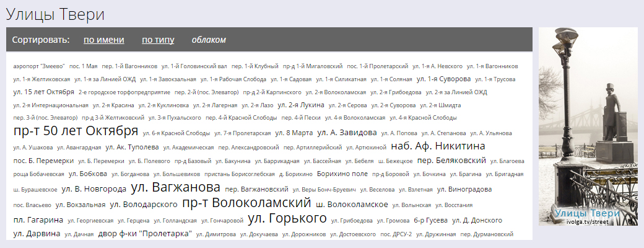Image resolution: width=644 pixels, height=248 pixels.
Task: Open the ул. Георгиевская link
Action: pos(90,221)
